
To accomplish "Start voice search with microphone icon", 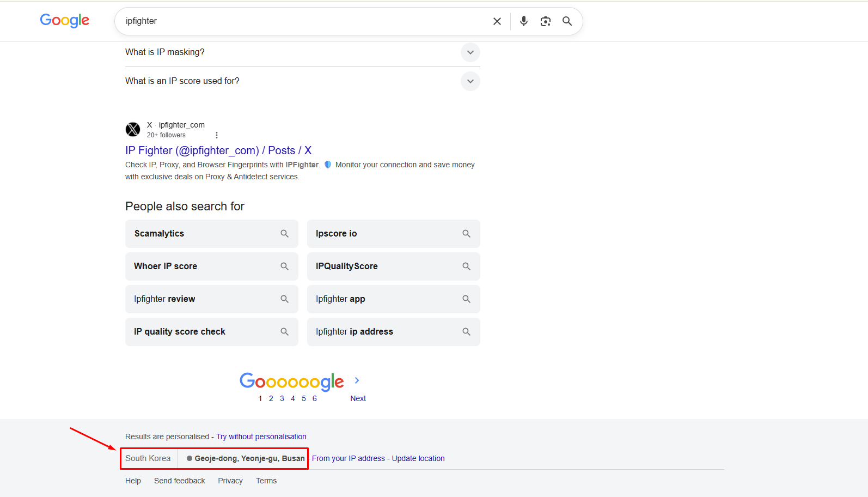I will [x=524, y=21].
